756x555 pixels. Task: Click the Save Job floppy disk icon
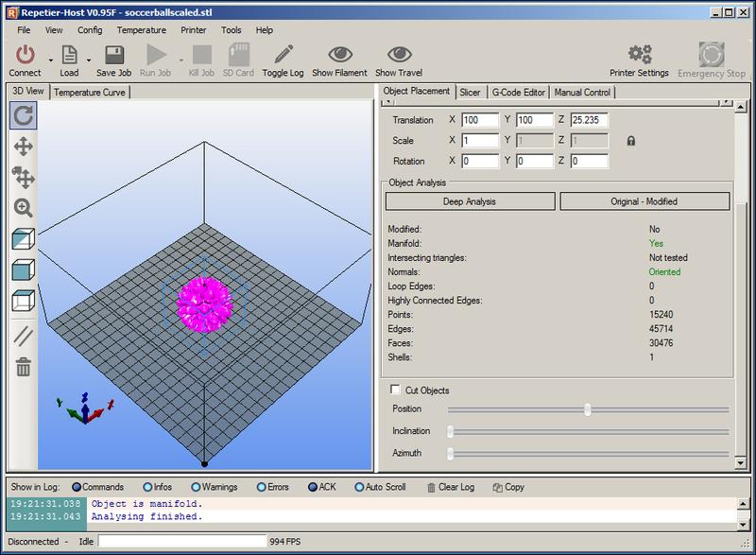pos(113,56)
